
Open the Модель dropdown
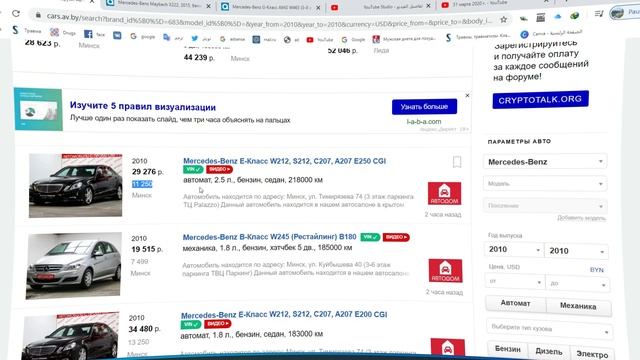(x=545, y=184)
